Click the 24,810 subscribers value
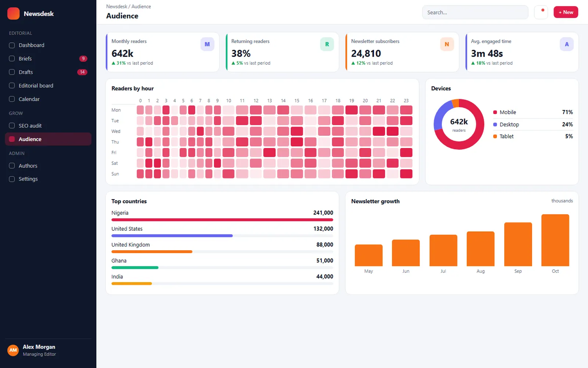Viewport: 588px width, 368px height. click(366, 54)
